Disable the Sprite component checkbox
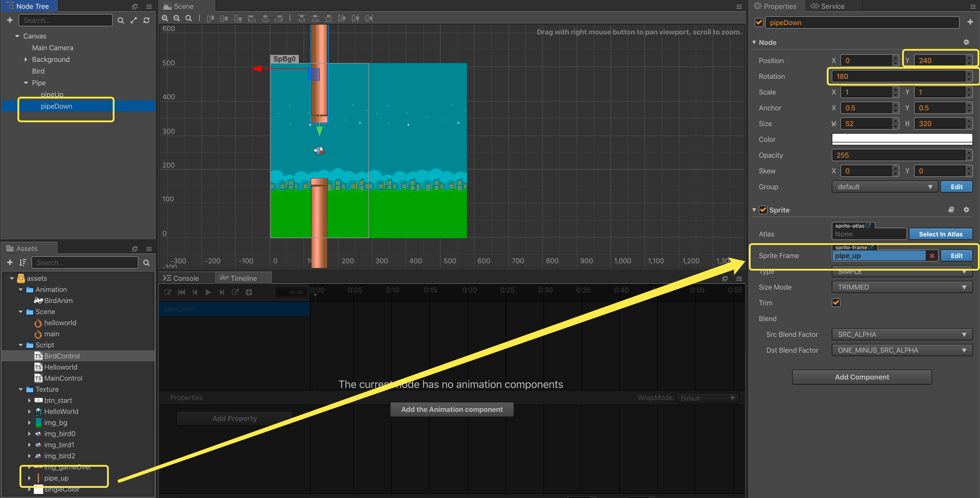This screenshot has height=498, width=980. point(763,210)
